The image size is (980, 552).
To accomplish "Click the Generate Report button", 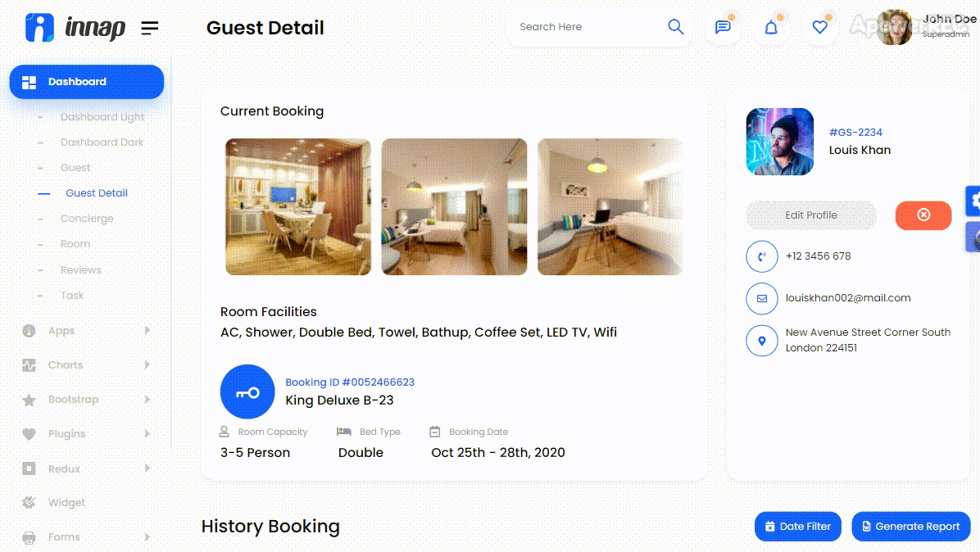I will tap(910, 527).
